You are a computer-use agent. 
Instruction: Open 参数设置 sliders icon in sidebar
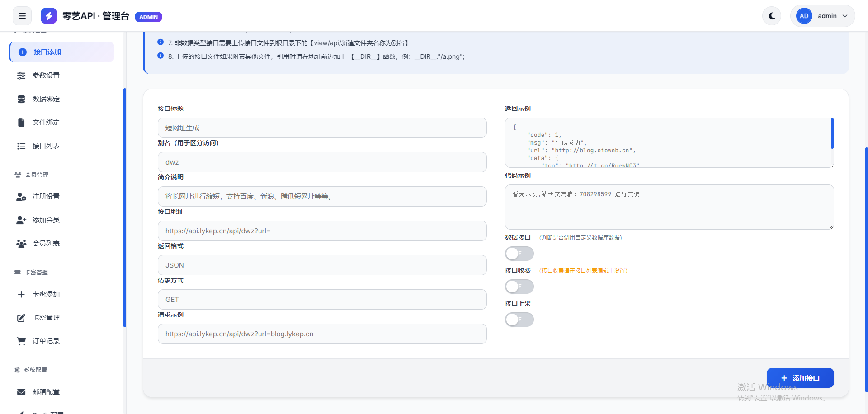coord(21,75)
